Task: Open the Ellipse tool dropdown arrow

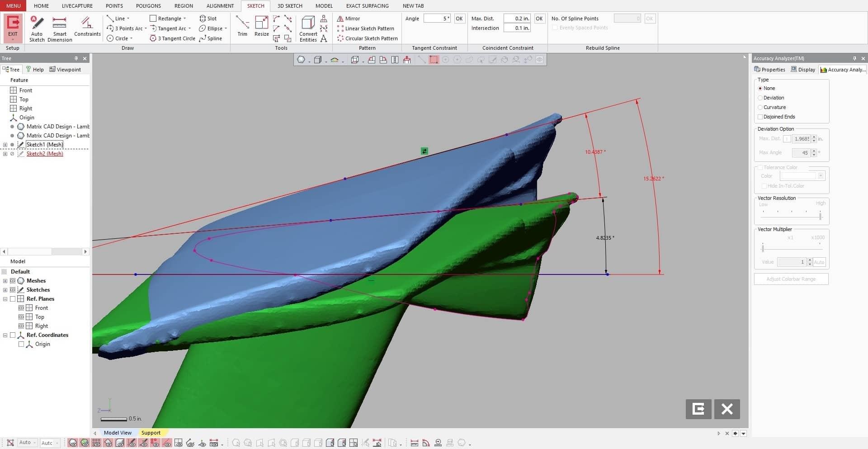Action: [226, 28]
